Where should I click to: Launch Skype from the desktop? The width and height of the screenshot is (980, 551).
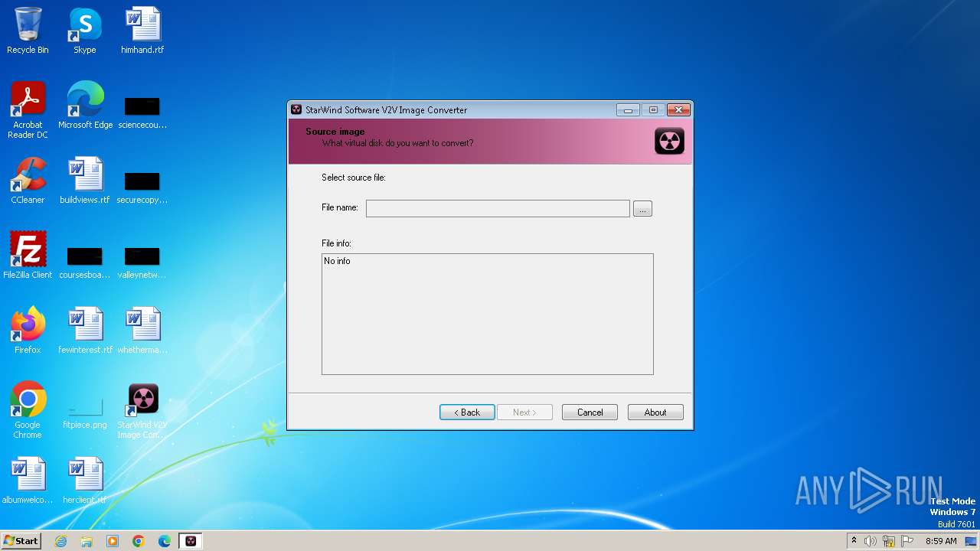click(x=85, y=31)
